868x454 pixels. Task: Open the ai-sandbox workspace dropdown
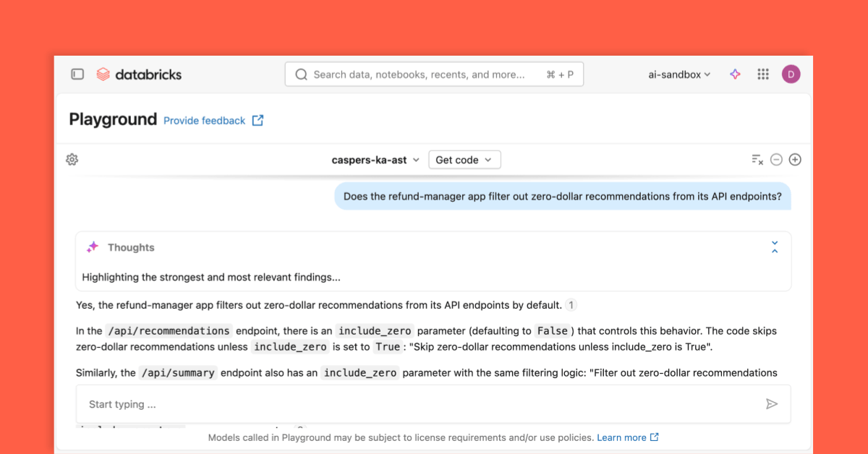coord(678,74)
